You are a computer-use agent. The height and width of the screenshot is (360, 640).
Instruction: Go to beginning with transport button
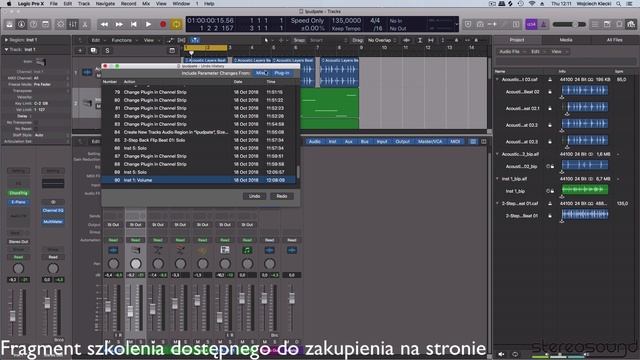pyautogui.click(x=133, y=24)
